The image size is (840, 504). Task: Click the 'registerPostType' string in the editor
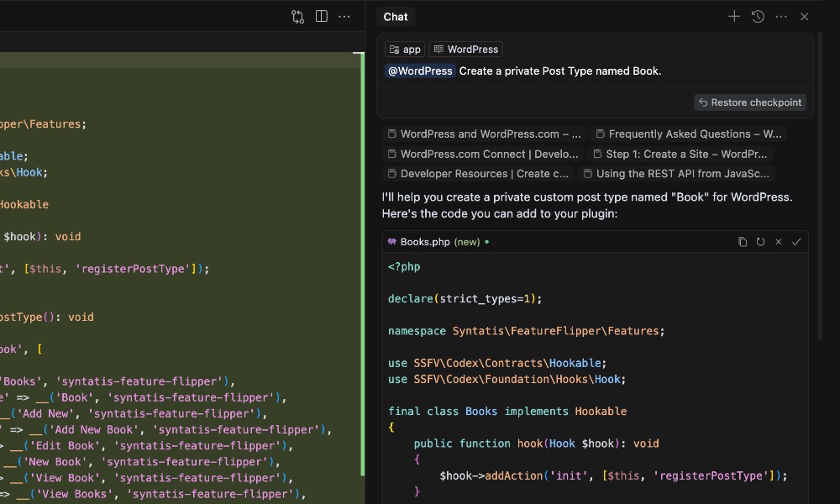(x=133, y=269)
